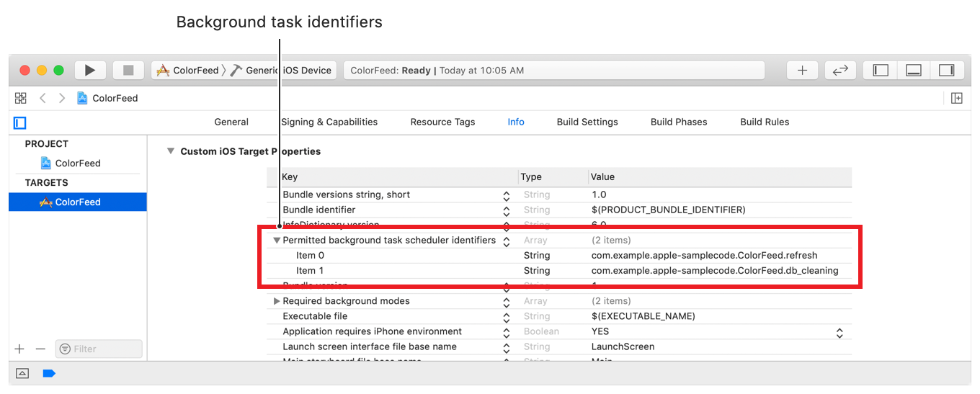
Task: Open the YES Boolean value dropdown
Action: pos(839,332)
